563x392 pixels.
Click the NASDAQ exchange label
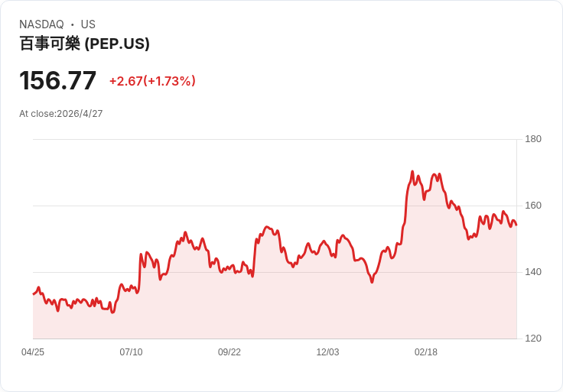click(41, 24)
